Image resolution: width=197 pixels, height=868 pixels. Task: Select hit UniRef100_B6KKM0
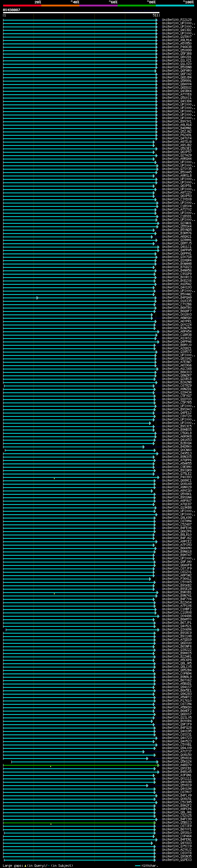click(x=176, y=548)
